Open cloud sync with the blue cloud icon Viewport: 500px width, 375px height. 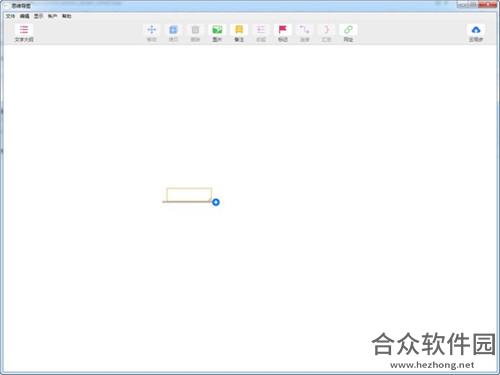click(476, 30)
